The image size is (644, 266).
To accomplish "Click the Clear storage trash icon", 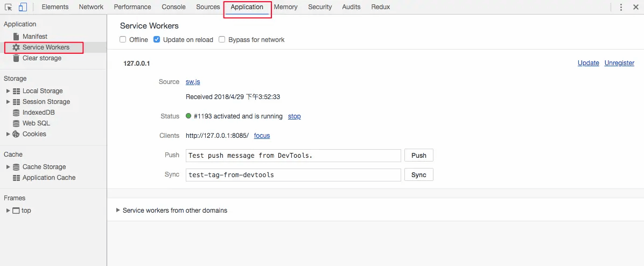I will click(x=16, y=58).
